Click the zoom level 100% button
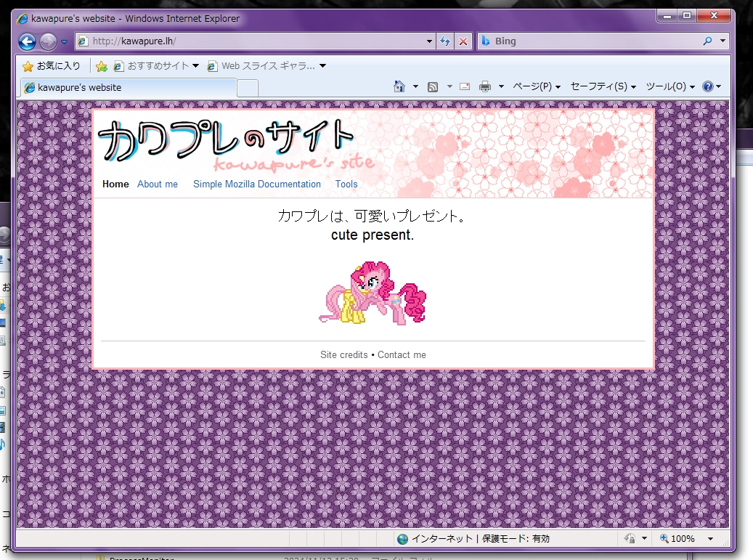The width and height of the screenshot is (753, 560). click(677, 538)
